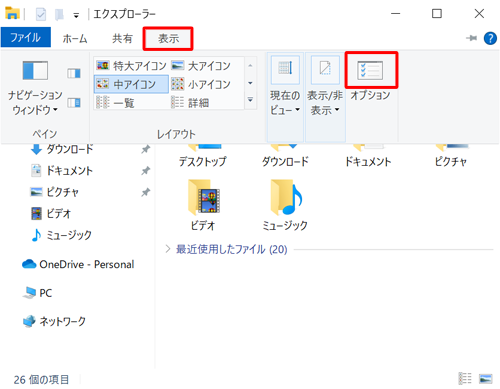
Task: Open the quick access toolbar customize dropdown
Action: pos(76,15)
